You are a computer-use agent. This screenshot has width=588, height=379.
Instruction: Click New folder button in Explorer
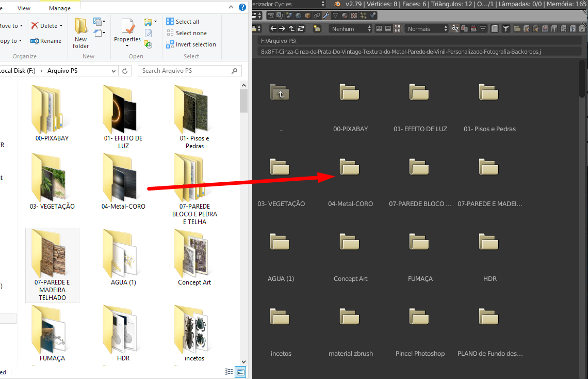[x=80, y=33]
